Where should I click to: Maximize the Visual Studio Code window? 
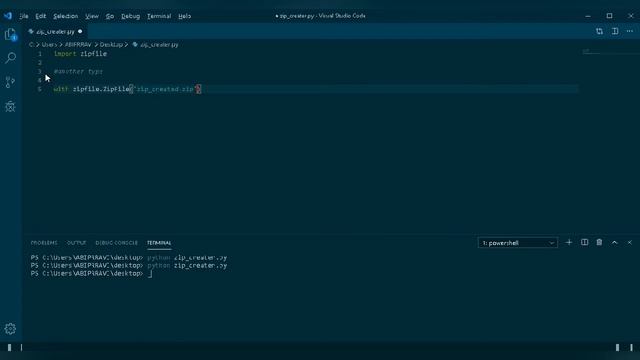point(609,16)
